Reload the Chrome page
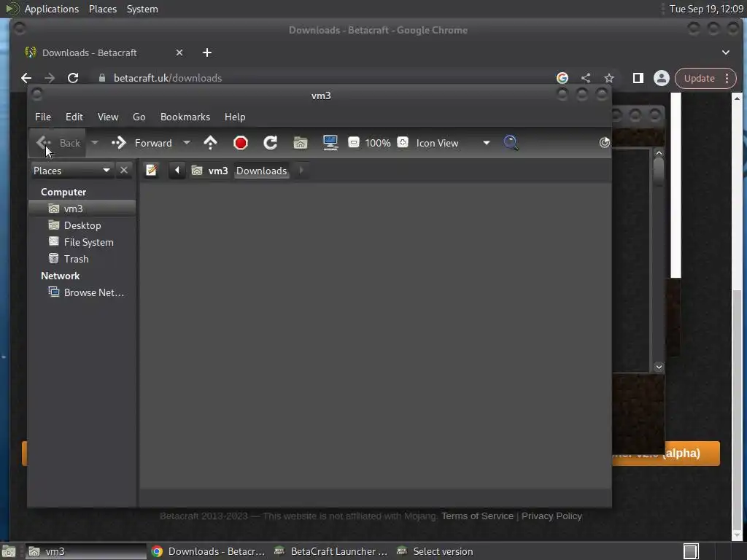This screenshot has width=747, height=560. coord(73,78)
